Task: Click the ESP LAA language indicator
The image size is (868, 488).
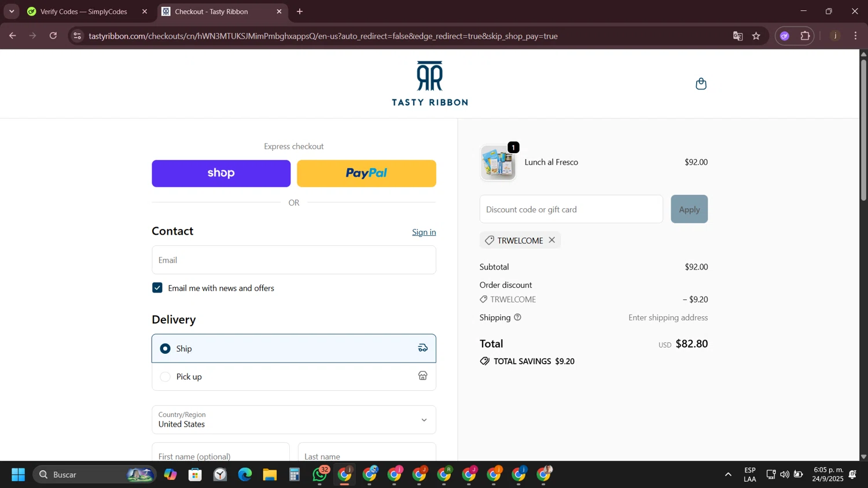Action: pos(750,475)
